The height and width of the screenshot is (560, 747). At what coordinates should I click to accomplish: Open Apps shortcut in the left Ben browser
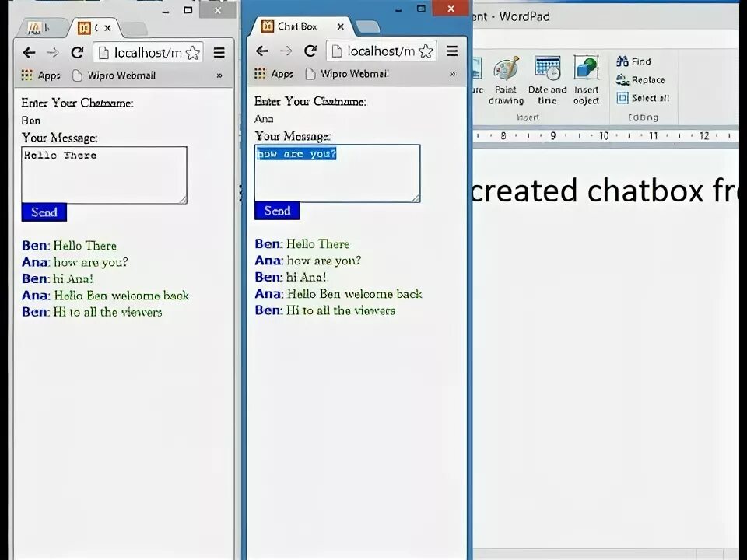pyautogui.click(x=41, y=75)
